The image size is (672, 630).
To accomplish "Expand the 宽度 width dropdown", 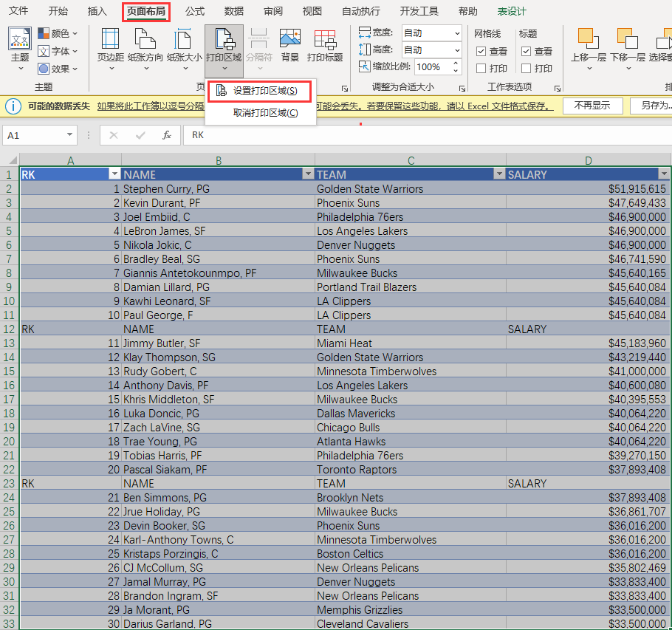I will coord(456,33).
